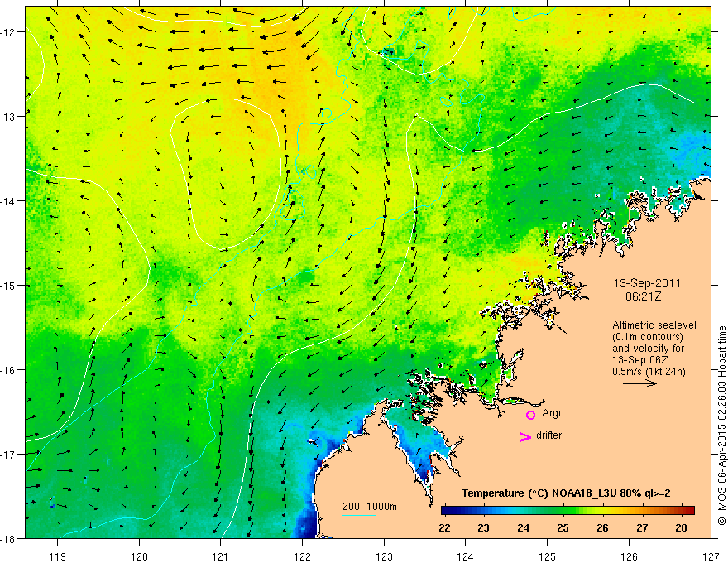Click the Temperature NOAA18_L3U colorbar title

point(566,493)
